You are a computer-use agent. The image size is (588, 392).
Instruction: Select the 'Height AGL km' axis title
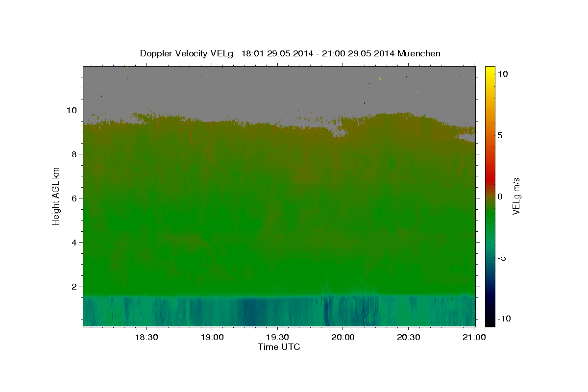coord(56,196)
